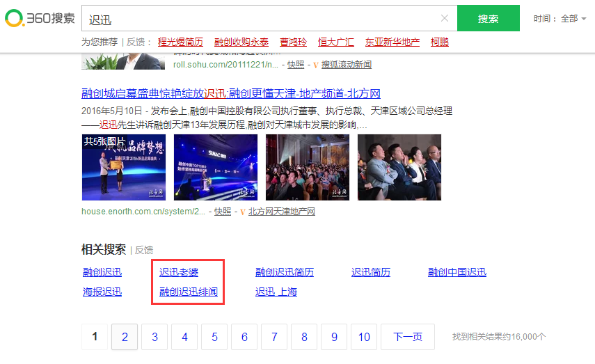Image resolution: width=595 pixels, height=364 pixels.
Task: Open related search 海报迟迅
Action: pos(102,292)
